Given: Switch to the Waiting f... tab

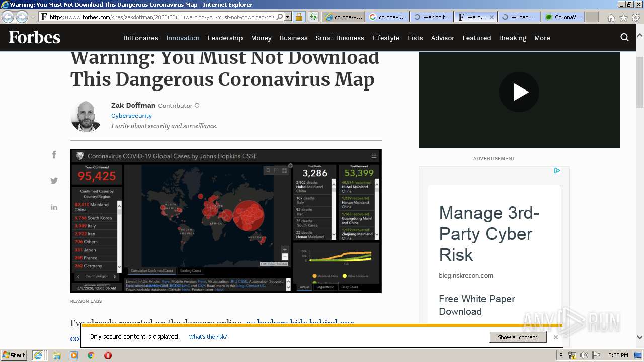Looking at the screenshot, I should click(x=431, y=17).
